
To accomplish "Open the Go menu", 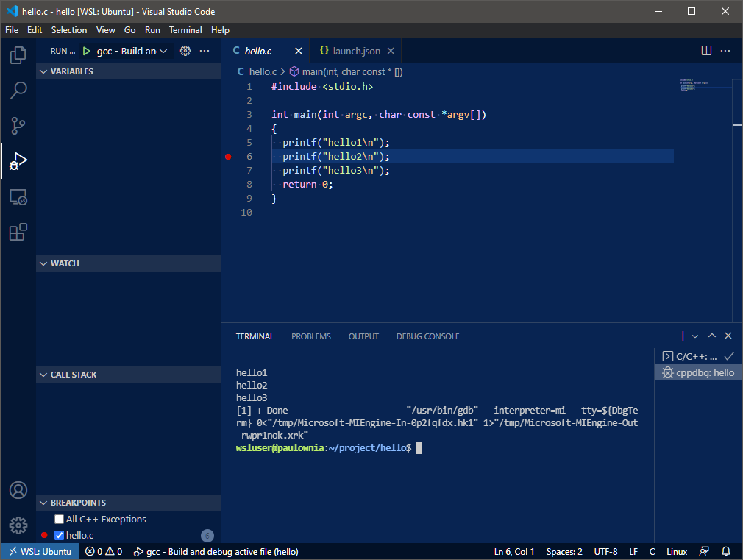I will [x=129, y=30].
